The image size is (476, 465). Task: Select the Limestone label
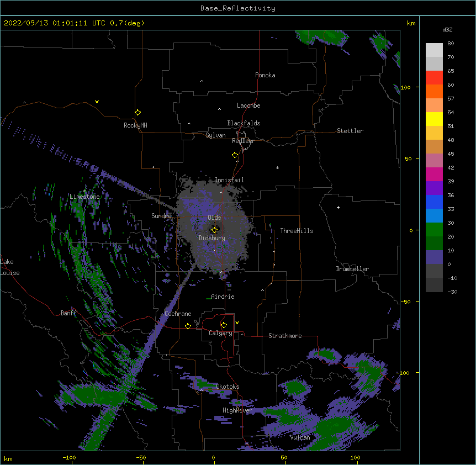click(84, 197)
